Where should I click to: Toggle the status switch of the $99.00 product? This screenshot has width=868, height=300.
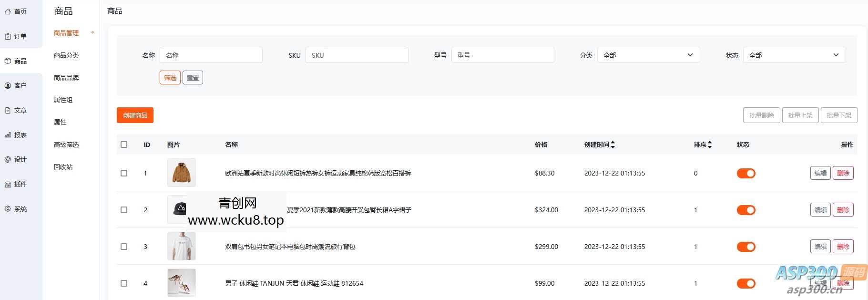746,283
